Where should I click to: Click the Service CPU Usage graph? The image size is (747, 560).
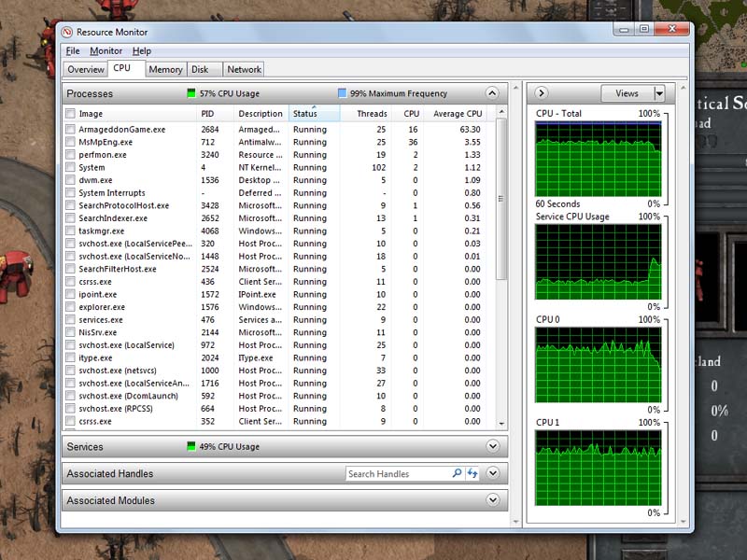[x=599, y=262]
